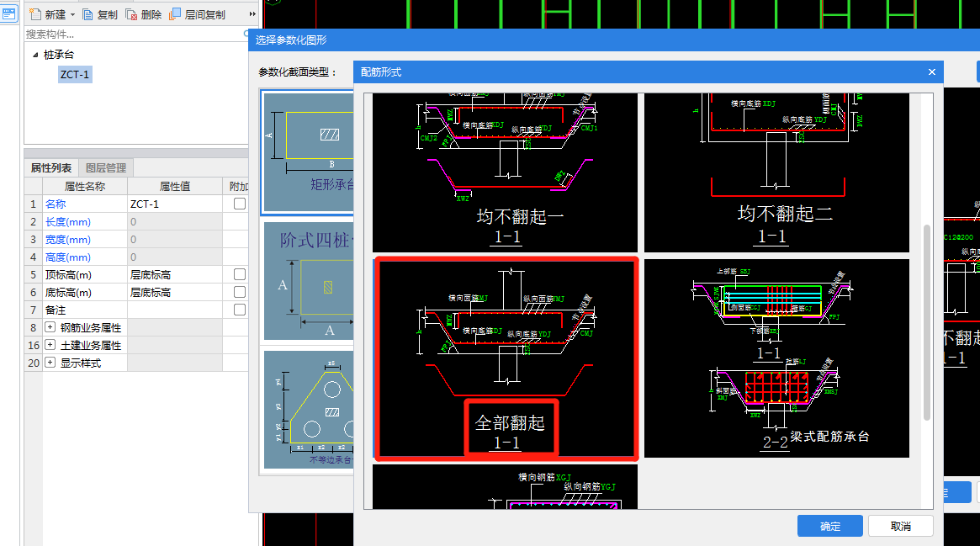This screenshot has height=546, width=980.
Task: Select the 均不翻起一 rebar form
Action: tap(505, 172)
